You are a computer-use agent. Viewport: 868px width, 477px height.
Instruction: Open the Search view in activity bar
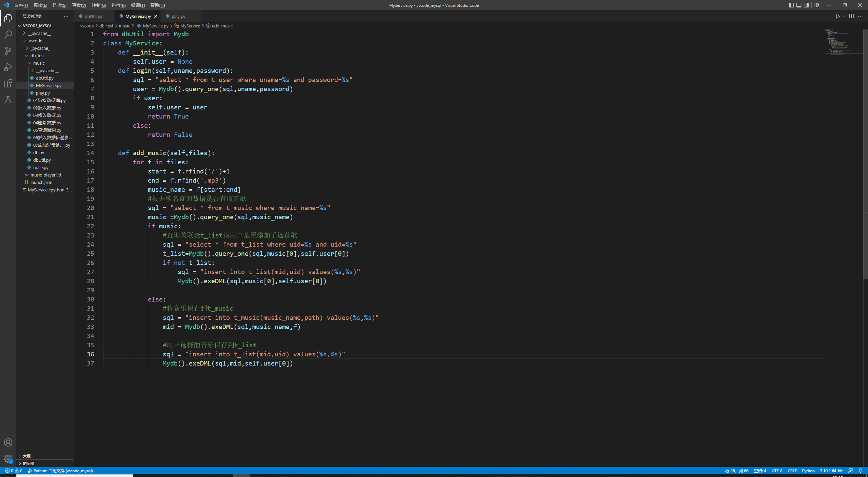[8, 35]
